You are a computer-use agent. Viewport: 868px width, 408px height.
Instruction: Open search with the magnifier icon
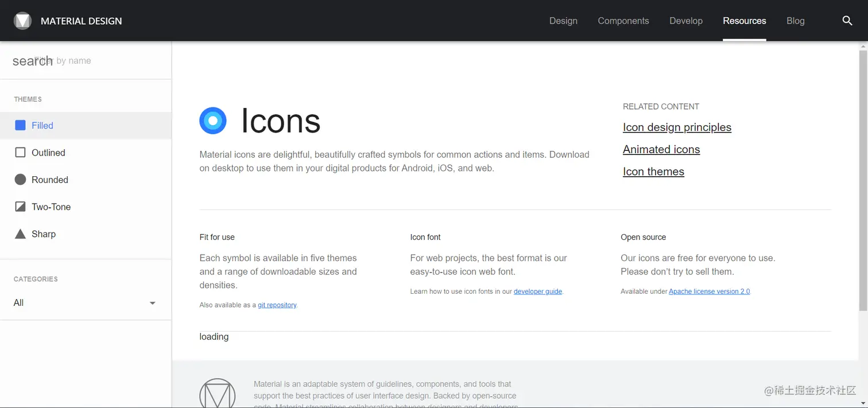point(847,21)
